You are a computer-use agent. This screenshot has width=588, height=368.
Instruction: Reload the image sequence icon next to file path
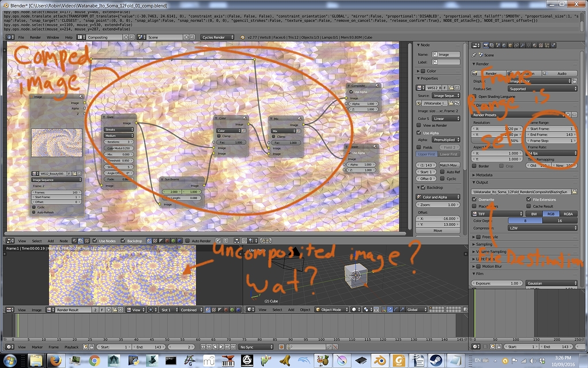[x=457, y=103]
